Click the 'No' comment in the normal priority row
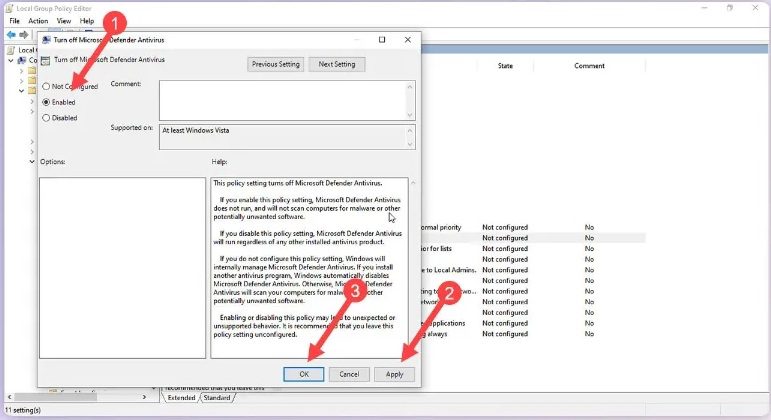The width and height of the screenshot is (771, 420). point(589,227)
